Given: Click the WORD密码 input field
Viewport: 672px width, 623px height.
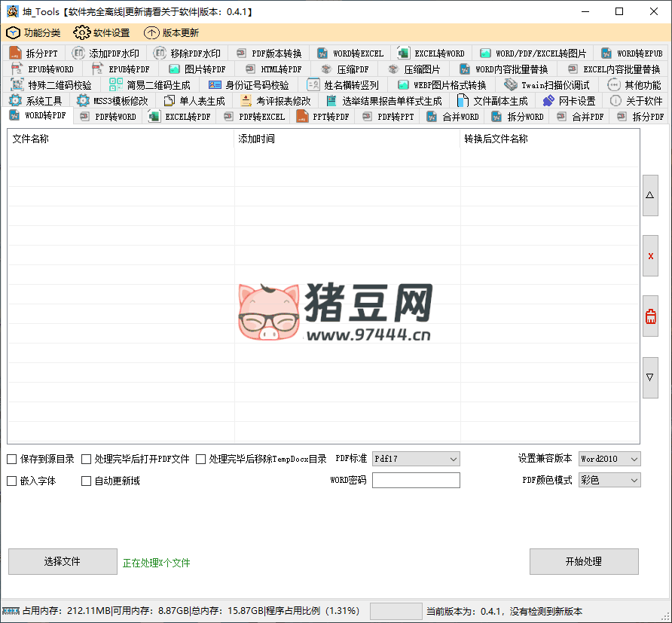Looking at the screenshot, I should (x=416, y=480).
